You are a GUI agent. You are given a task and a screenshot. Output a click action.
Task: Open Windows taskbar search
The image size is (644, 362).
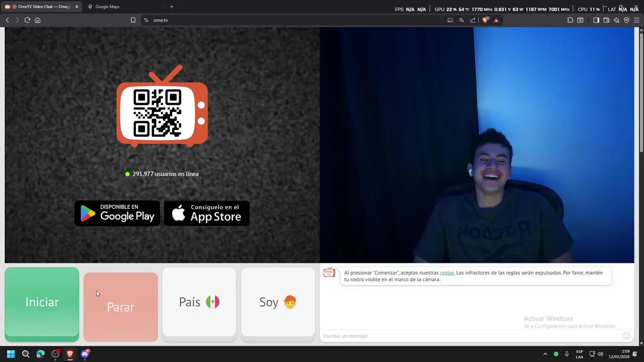(26, 354)
